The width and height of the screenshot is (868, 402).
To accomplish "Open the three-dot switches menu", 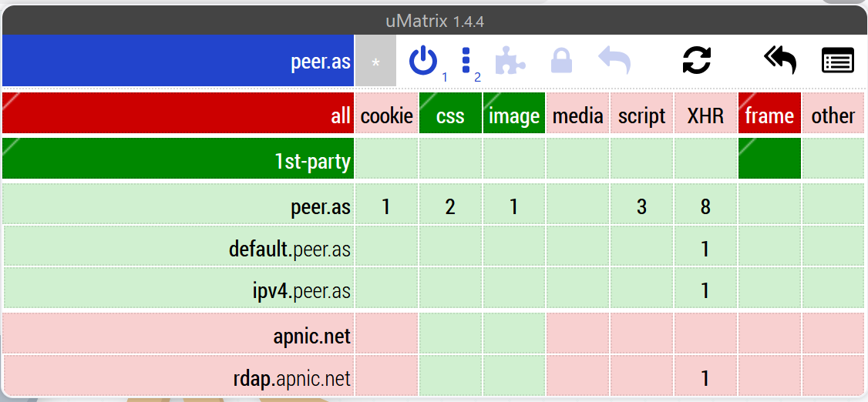I will pos(466,61).
